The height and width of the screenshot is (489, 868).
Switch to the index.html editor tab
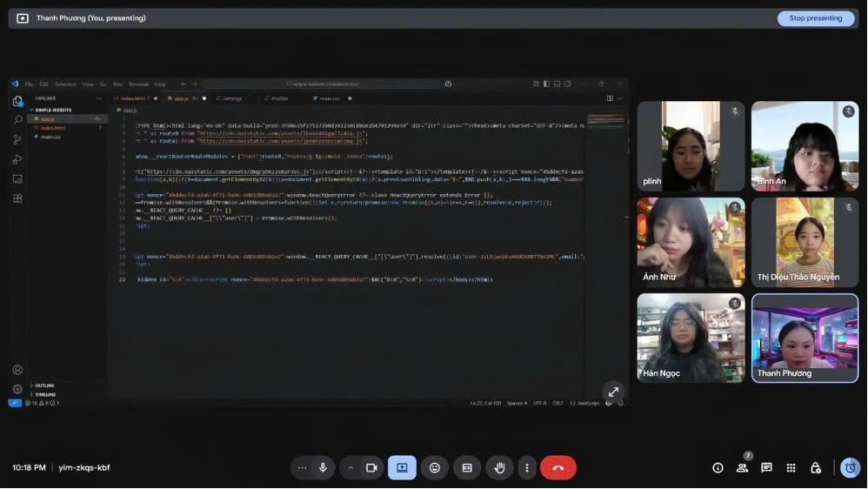point(137,98)
